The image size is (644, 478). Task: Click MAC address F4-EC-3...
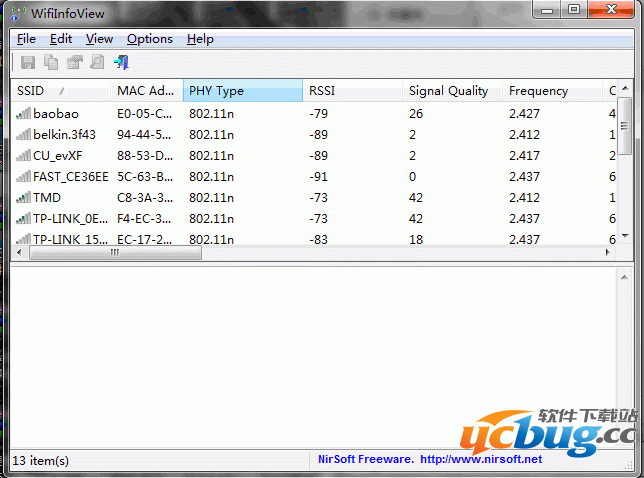(x=144, y=218)
